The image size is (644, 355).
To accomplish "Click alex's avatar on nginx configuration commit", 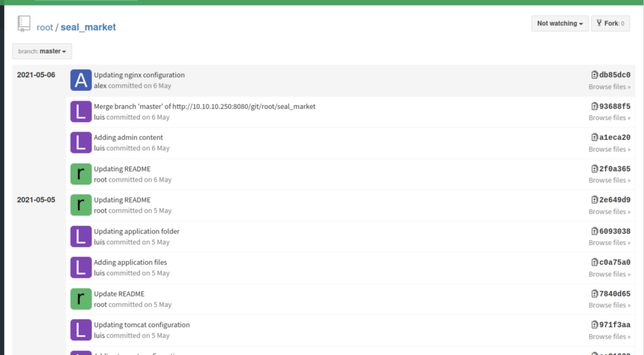I will pos(80,80).
